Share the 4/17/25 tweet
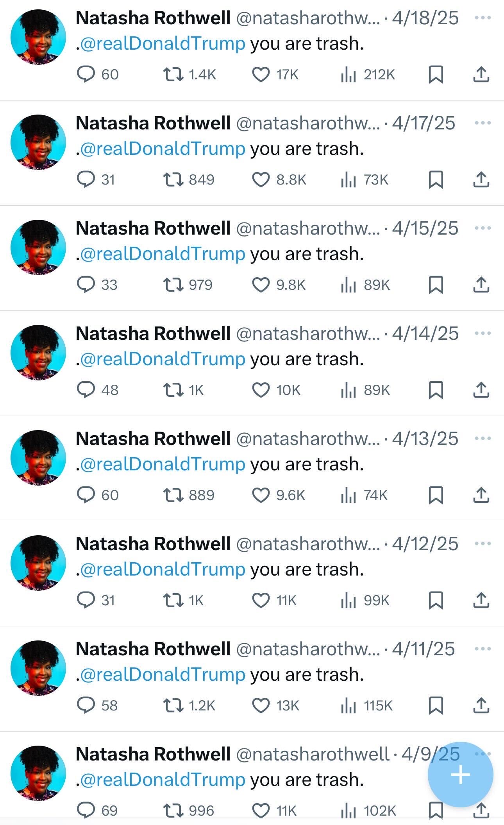 [481, 180]
